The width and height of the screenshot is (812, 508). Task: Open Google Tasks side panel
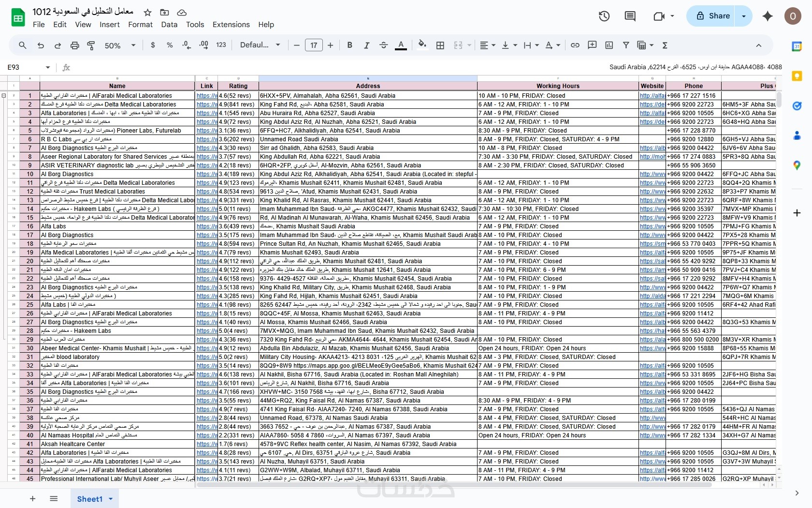pyautogui.click(x=797, y=106)
